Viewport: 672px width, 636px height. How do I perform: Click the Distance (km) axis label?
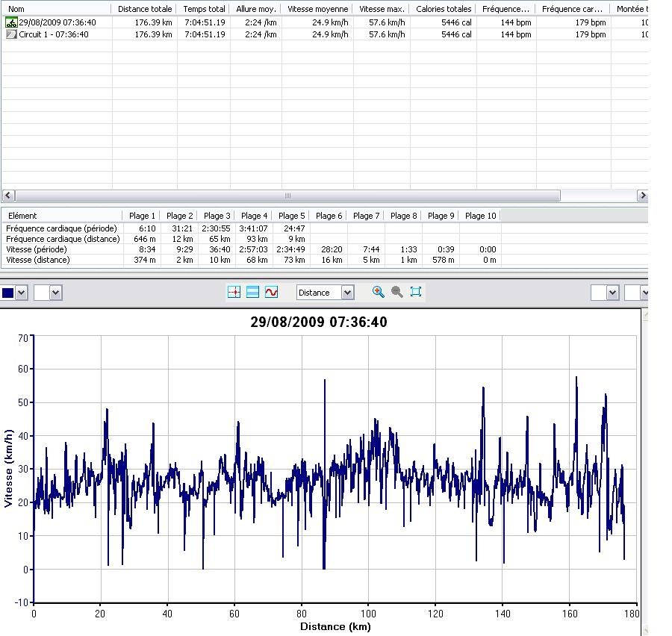[x=335, y=626]
